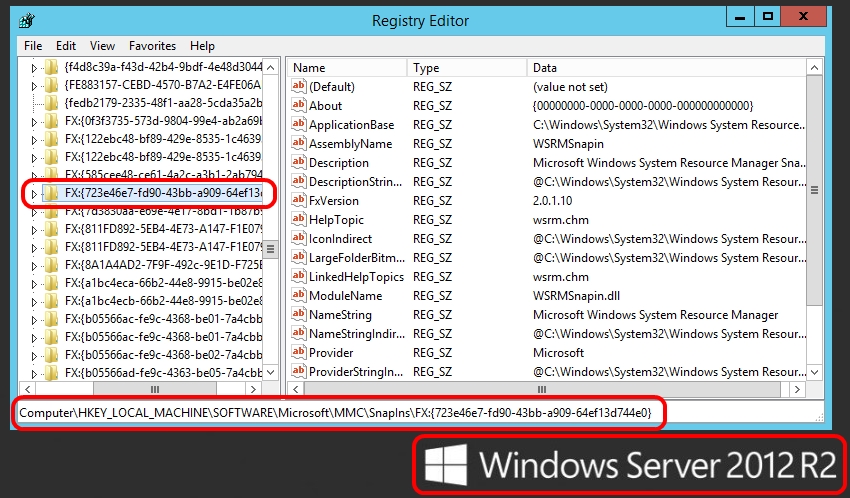This screenshot has height=498, width=850.
Task: Click folder icon of FX:{0f3f3735 key
Action: click(x=51, y=121)
